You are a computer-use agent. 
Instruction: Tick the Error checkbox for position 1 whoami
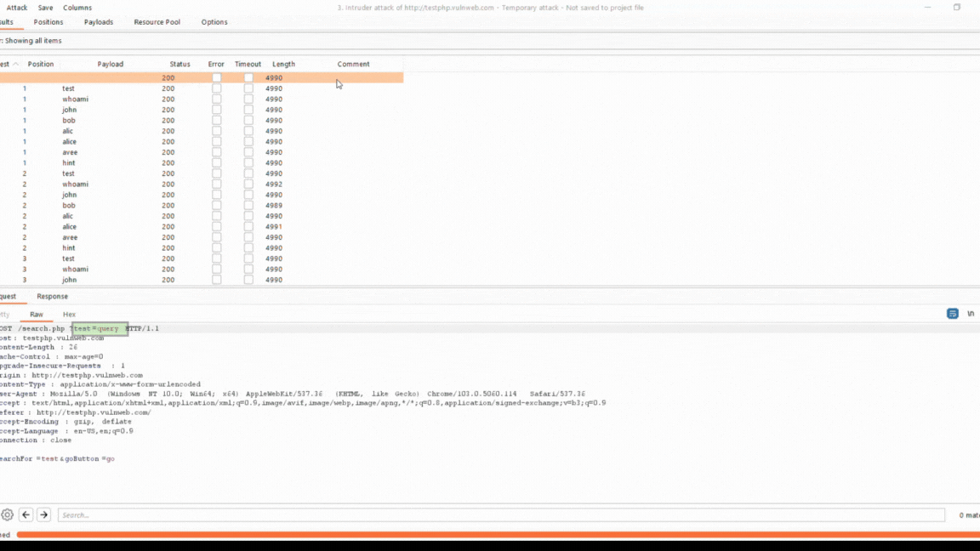point(216,99)
